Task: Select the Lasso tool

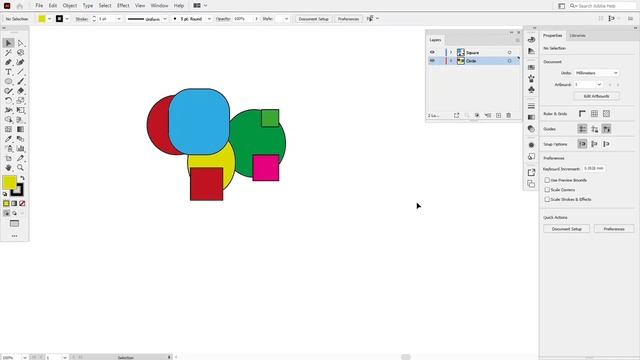Action: 20,53
